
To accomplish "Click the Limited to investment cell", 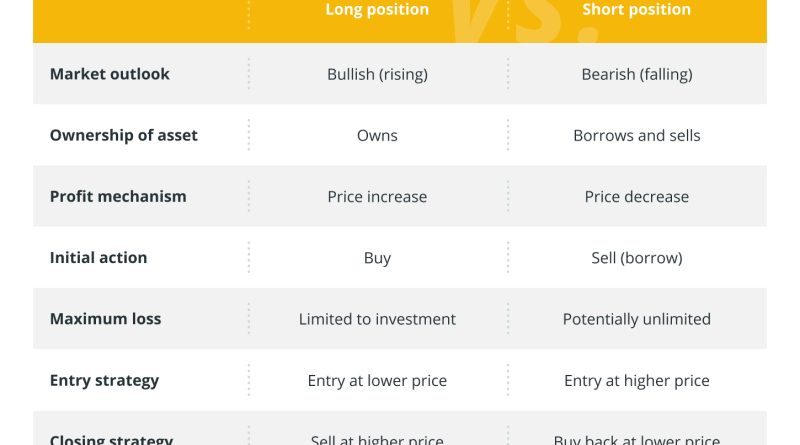I will 377,319.
